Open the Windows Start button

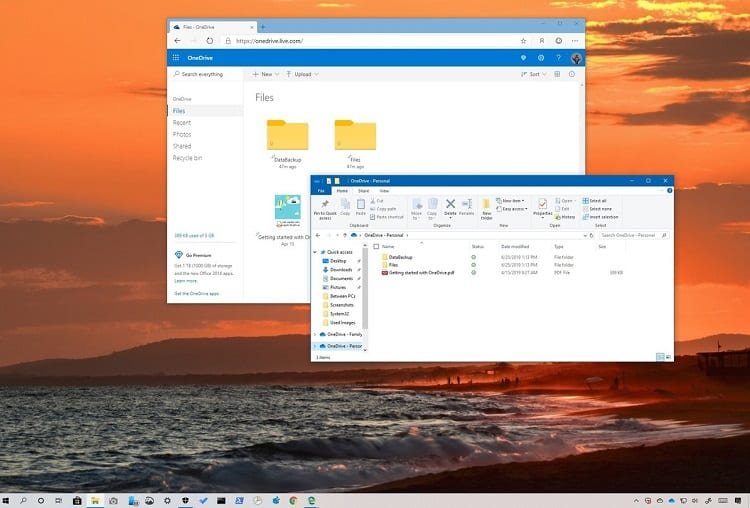(6, 501)
